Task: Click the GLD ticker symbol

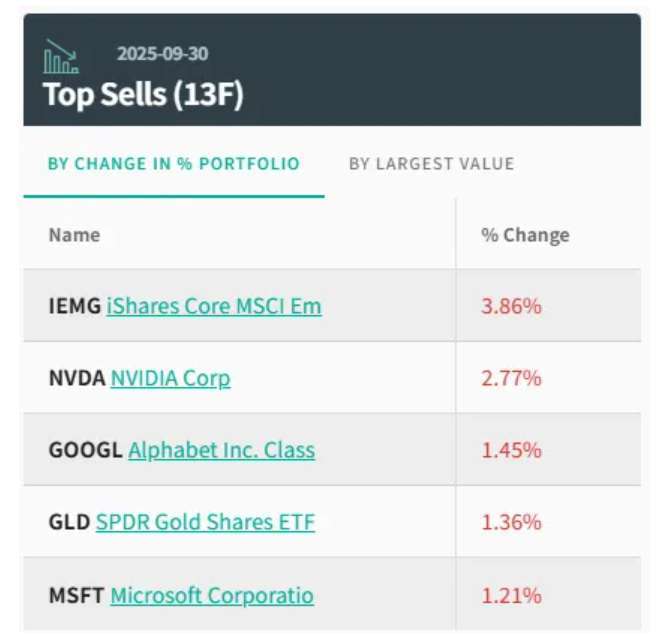Action: (x=69, y=522)
